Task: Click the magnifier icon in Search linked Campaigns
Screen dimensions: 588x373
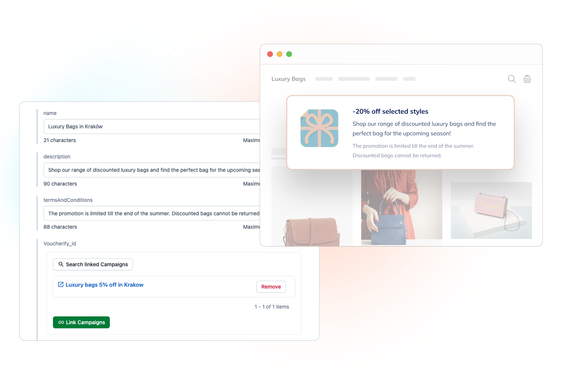Action: tap(61, 264)
